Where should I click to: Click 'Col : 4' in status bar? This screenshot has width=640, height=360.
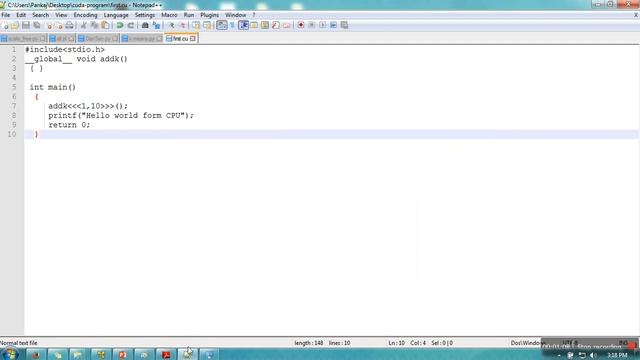tap(418, 343)
